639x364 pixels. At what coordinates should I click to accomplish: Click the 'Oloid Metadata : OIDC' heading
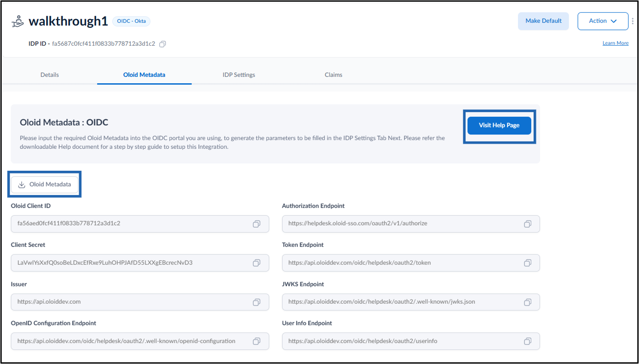(64, 123)
